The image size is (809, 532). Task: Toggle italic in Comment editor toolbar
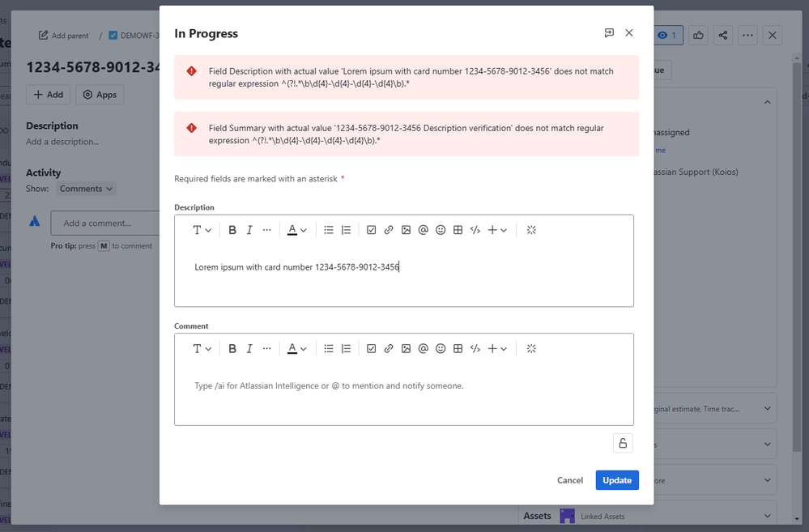249,349
